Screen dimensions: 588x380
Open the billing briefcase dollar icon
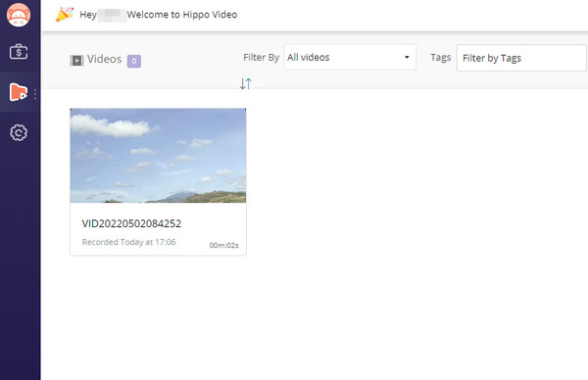coord(19,52)
